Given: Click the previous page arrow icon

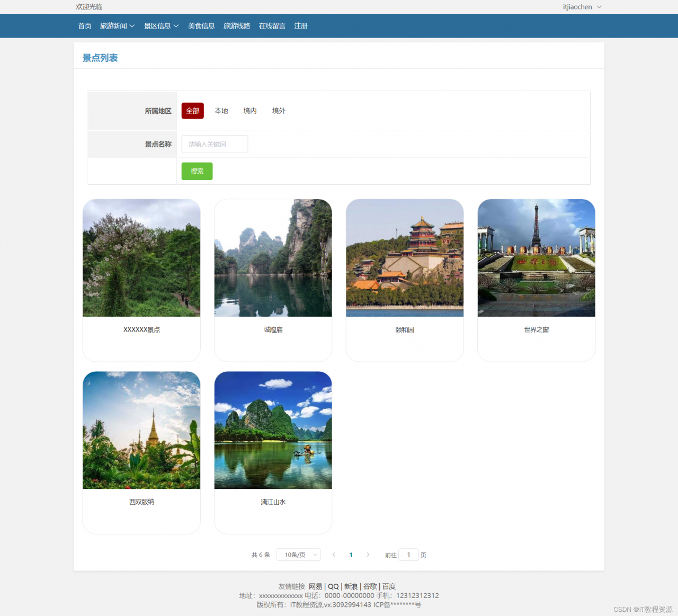Looking at the screenshot, I should tap(334, 555).
